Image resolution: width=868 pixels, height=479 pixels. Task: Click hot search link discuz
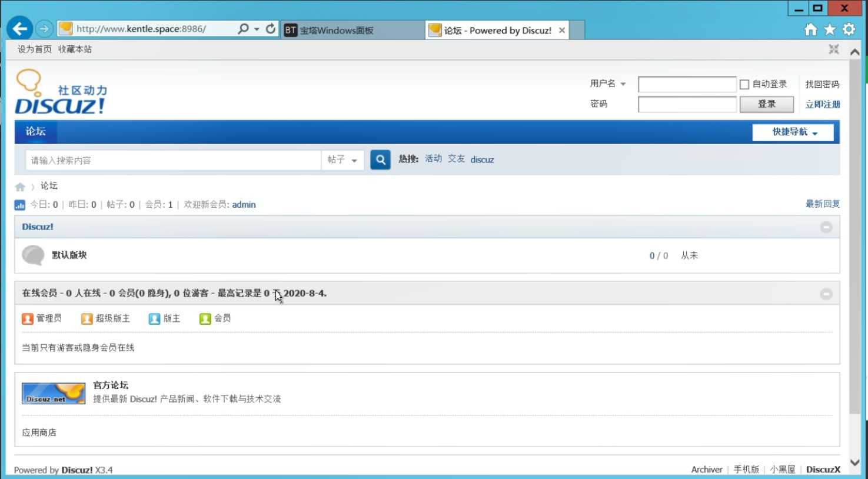coord(482,159)
